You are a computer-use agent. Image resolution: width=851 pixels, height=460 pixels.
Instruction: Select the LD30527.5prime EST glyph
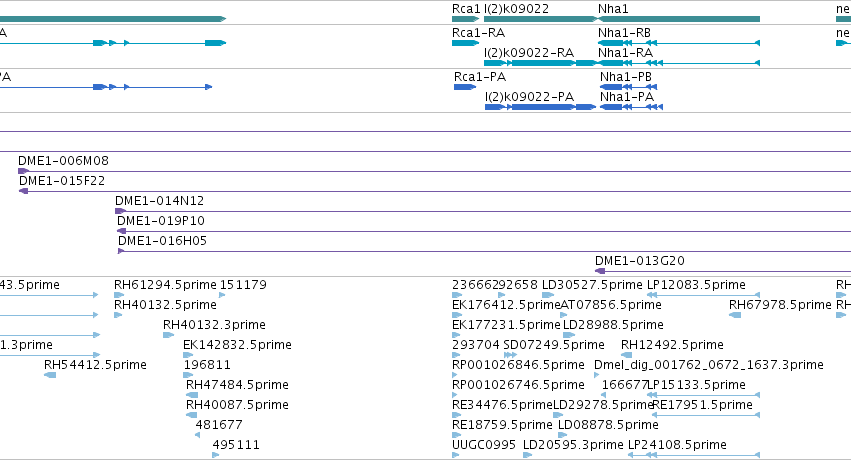pos(548,295)
